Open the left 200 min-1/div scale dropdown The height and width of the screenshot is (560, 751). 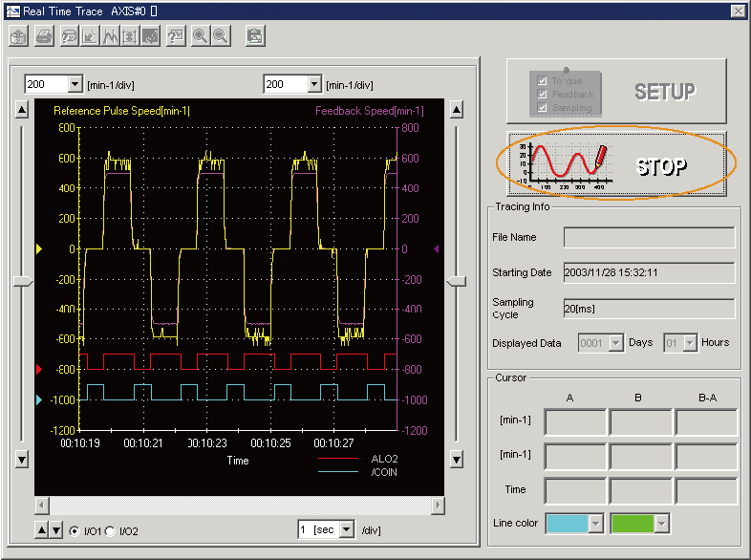pyautogui.click(x=75, y=84)
